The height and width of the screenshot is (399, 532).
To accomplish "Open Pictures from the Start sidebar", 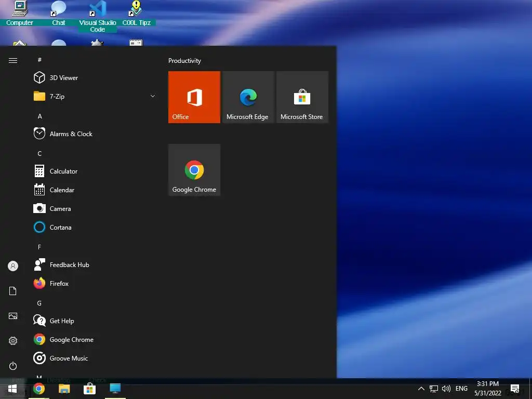I will click(13, 316).
